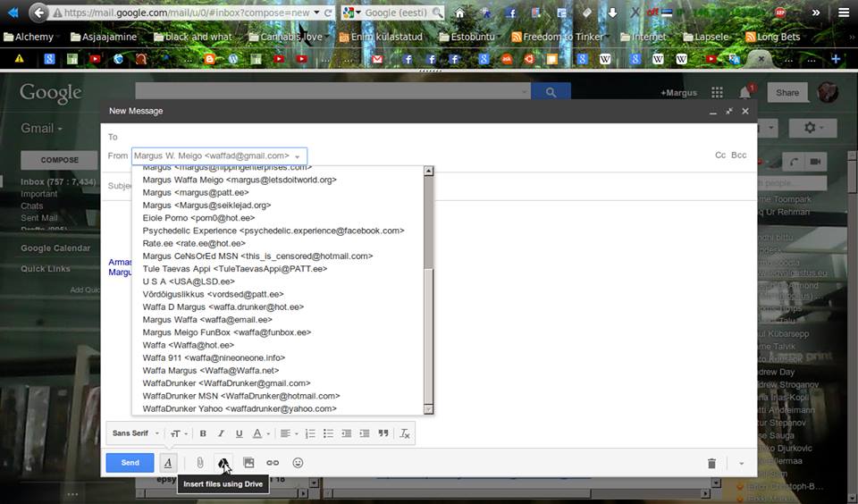Open text alignment dropdown
The width and height of the screenshot is (858, 504).
pos(289,433)
